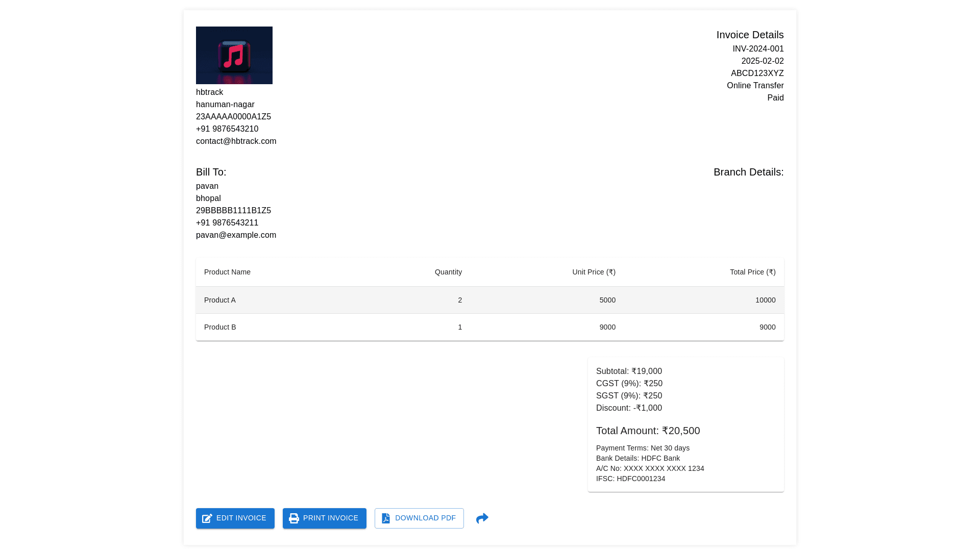Viewport: 980px width, 551px height.
Task: Click the Total Amount ₹20,500 text
Action: [648, 431]
